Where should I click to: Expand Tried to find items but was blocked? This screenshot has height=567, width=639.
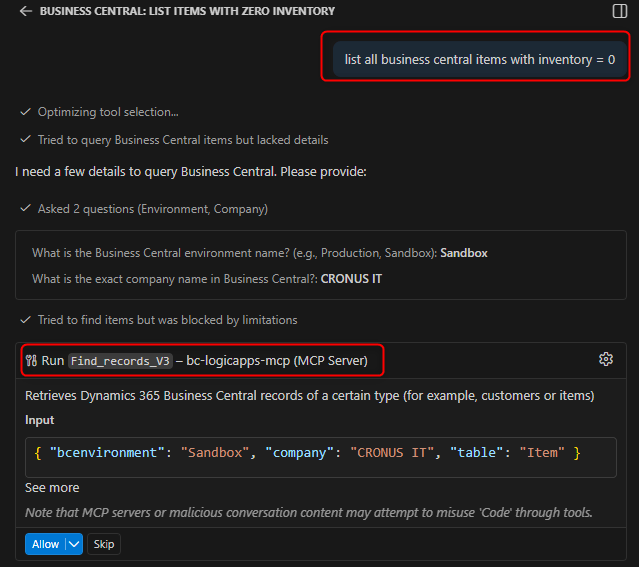tap(165, 320)
